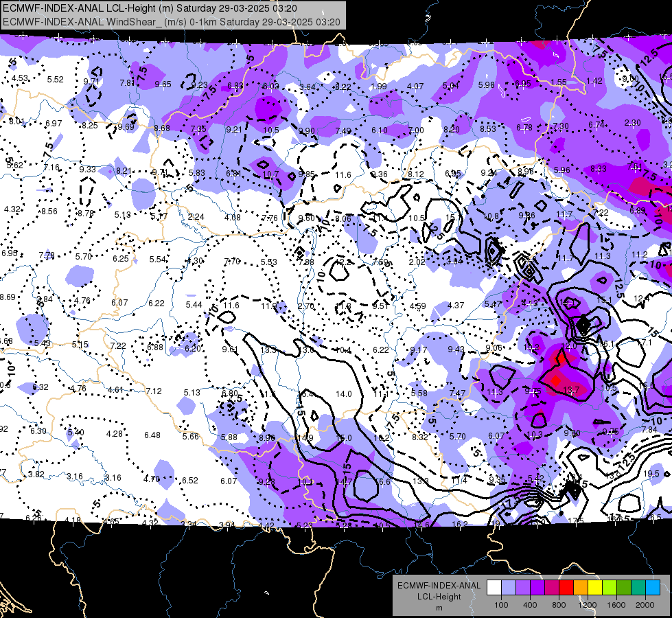Click the map value '4.59'
Image resolution: width=672 pixels, height=618 pixels.
418,306
